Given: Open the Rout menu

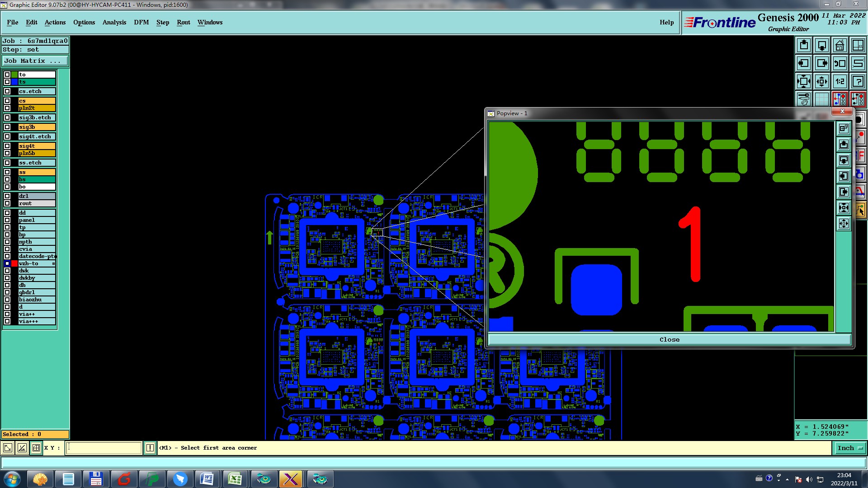Looking at the screenshot, I should (x=184, y=22).
